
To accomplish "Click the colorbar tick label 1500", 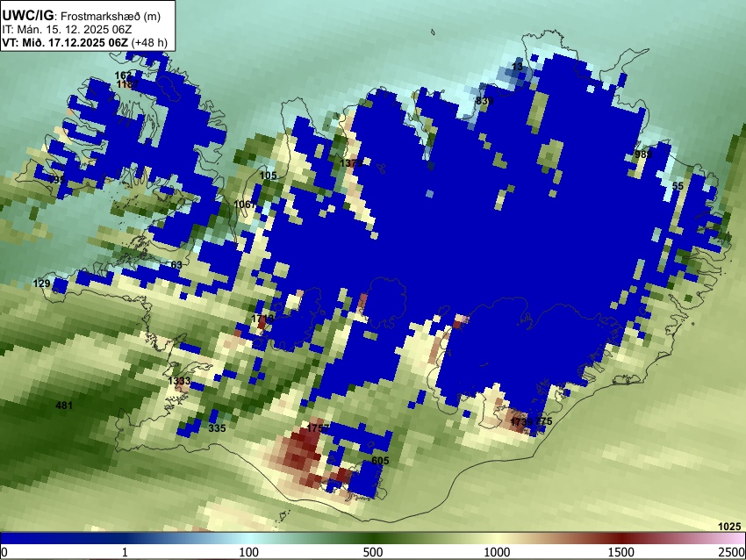I will pyautogui.click(x=621, y=552).
